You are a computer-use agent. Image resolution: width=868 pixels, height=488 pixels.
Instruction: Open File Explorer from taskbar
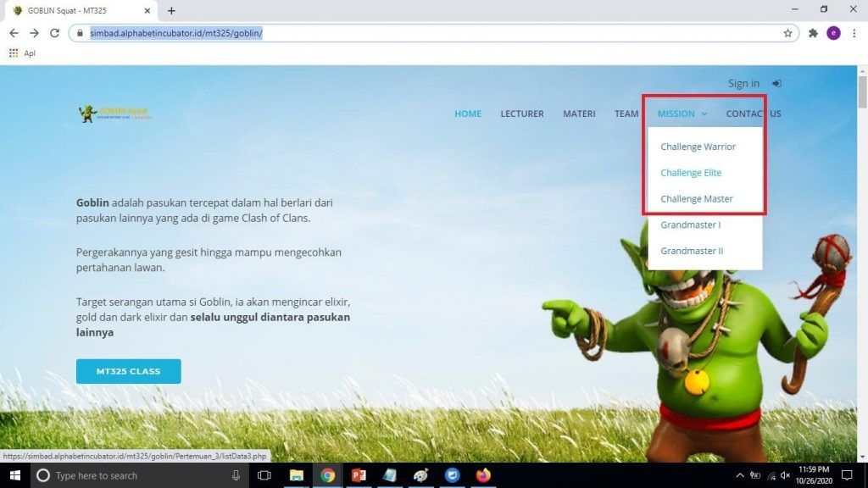pyautogui.click(x=297, y=475)
